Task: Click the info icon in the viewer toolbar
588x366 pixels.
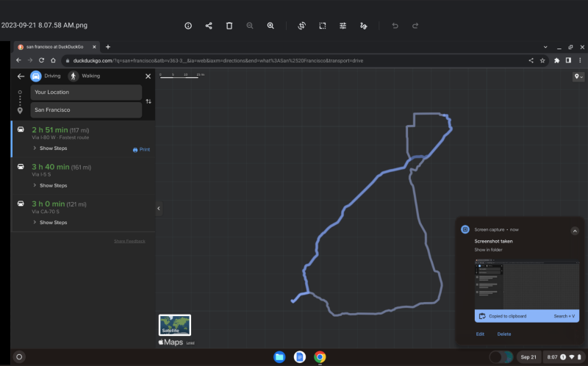Action: (x=188, y=25)
